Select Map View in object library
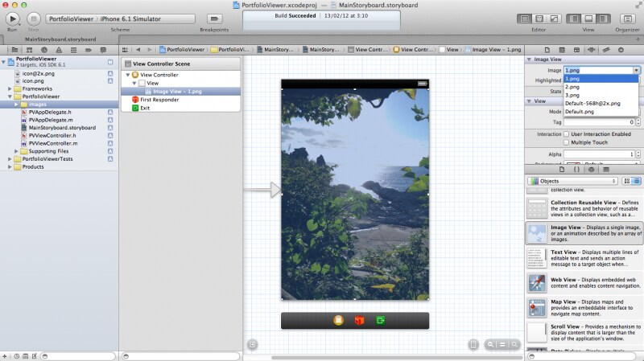This screenshot has height=361, width=644. (584, 308)
